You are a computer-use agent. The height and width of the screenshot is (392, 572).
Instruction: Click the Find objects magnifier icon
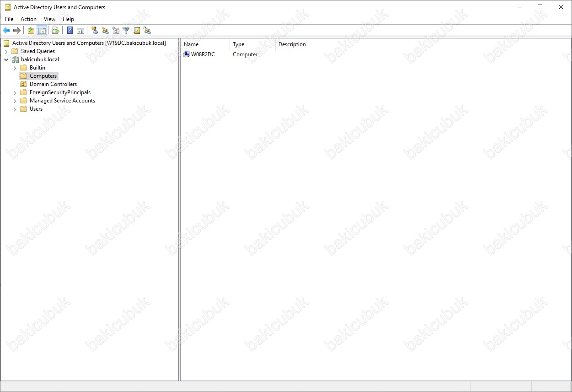click(137, 31)
